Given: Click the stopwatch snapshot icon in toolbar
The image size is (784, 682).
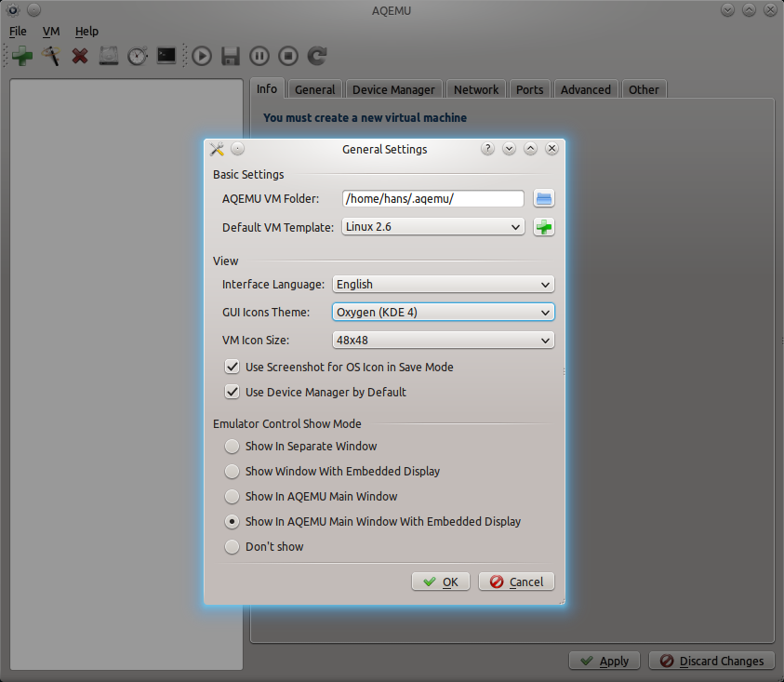Looking at the screenshot, I should click(x=138, y=56).
